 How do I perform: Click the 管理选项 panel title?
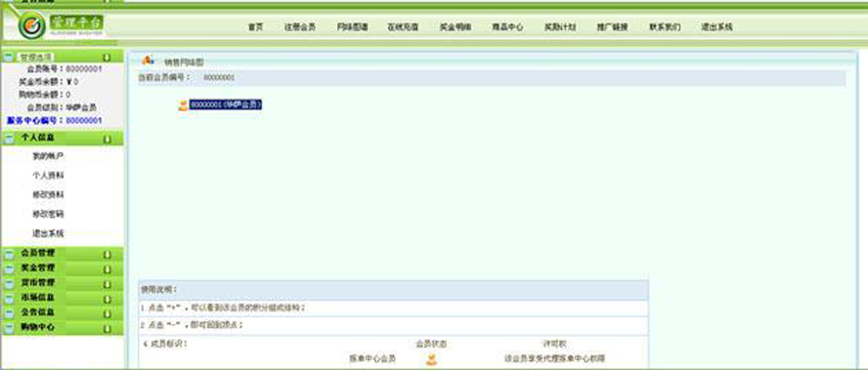click(36, 57)
